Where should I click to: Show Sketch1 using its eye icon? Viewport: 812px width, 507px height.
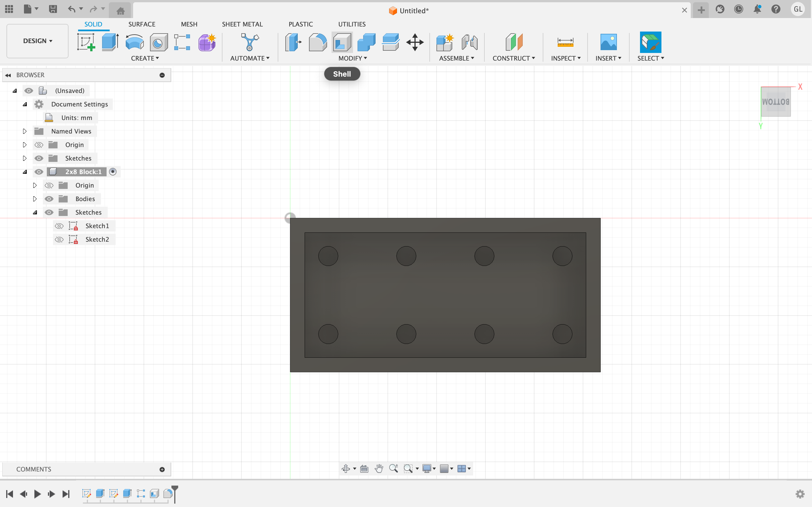(x=59, y=226)
